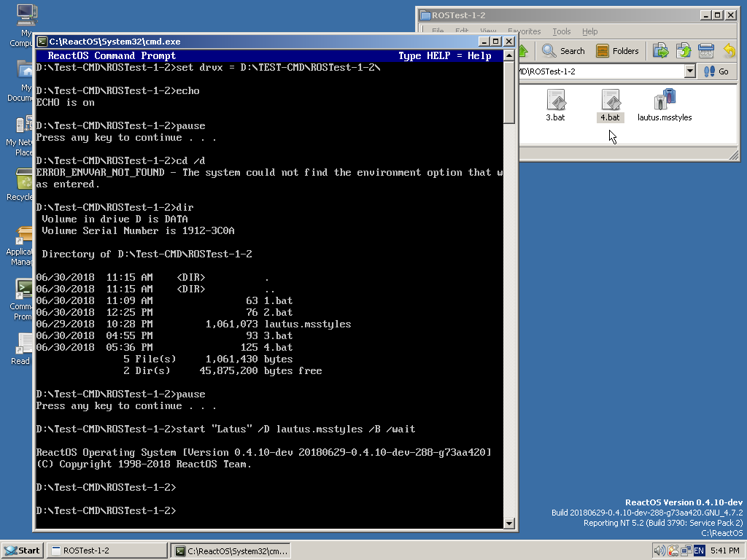Click the Search toolbar button in Explorer
The width and height of the screenshot is (747, 560).
pyautogui.click(x=563, y=51)
